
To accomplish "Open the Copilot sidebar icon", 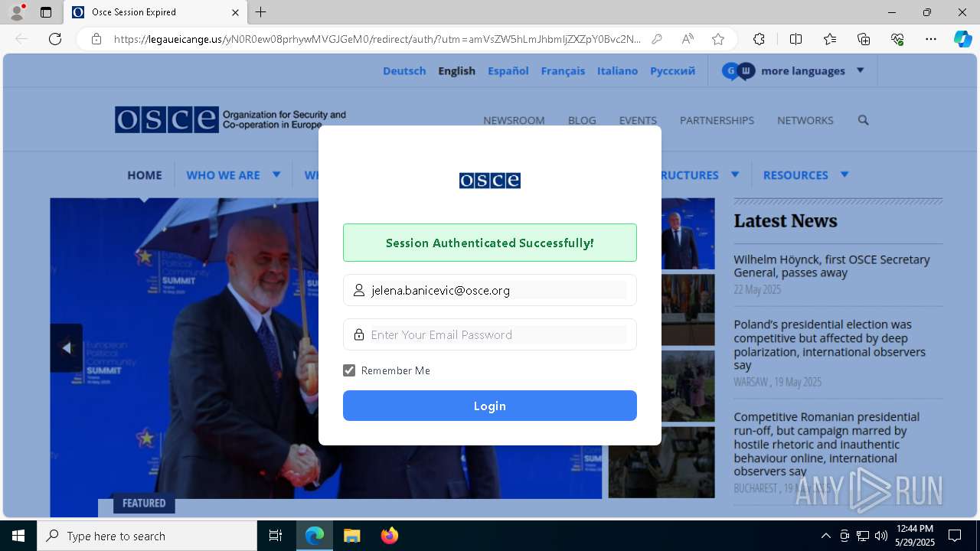I will [962, 39].
